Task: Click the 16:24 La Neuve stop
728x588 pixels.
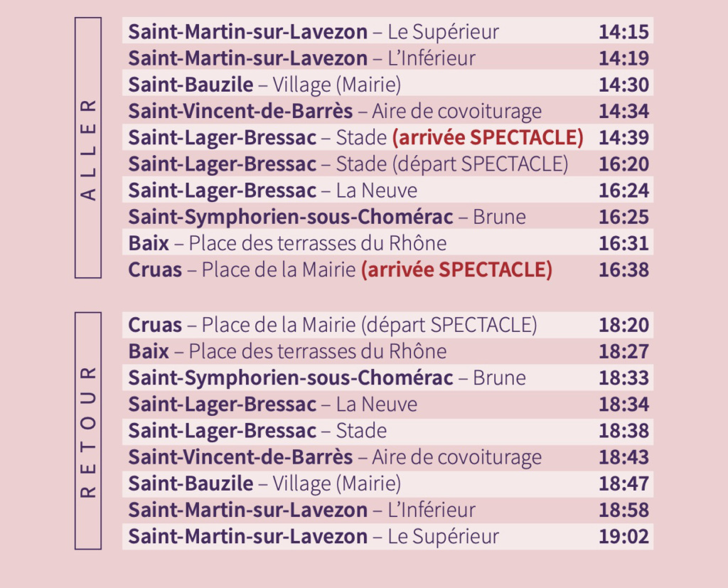Action: tap(272, 191)
